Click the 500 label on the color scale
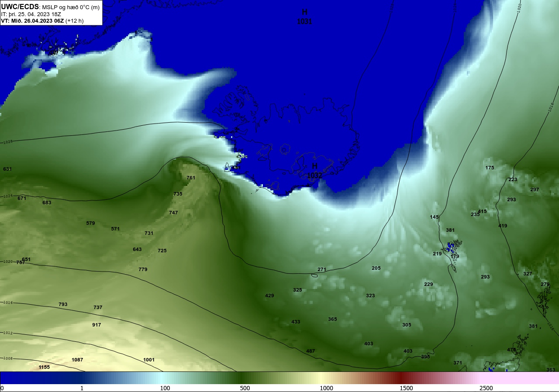 [x=245, y=388]
